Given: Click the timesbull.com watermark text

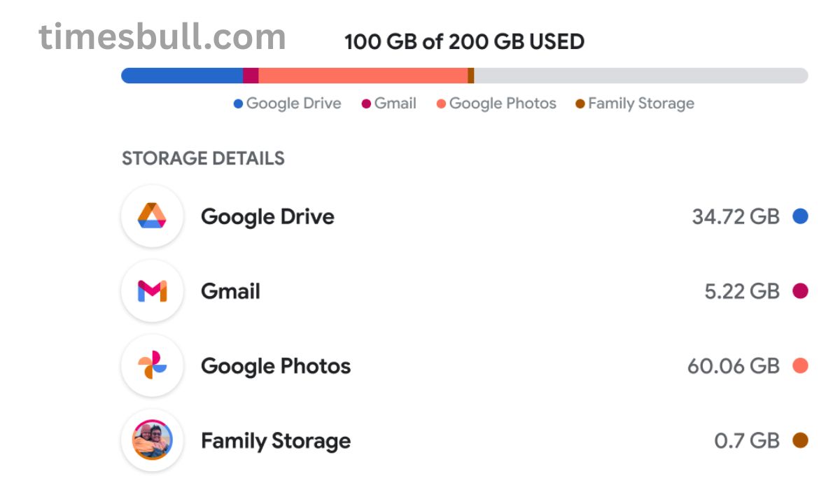Looking at the screenshot, I should tap(162, 36).
